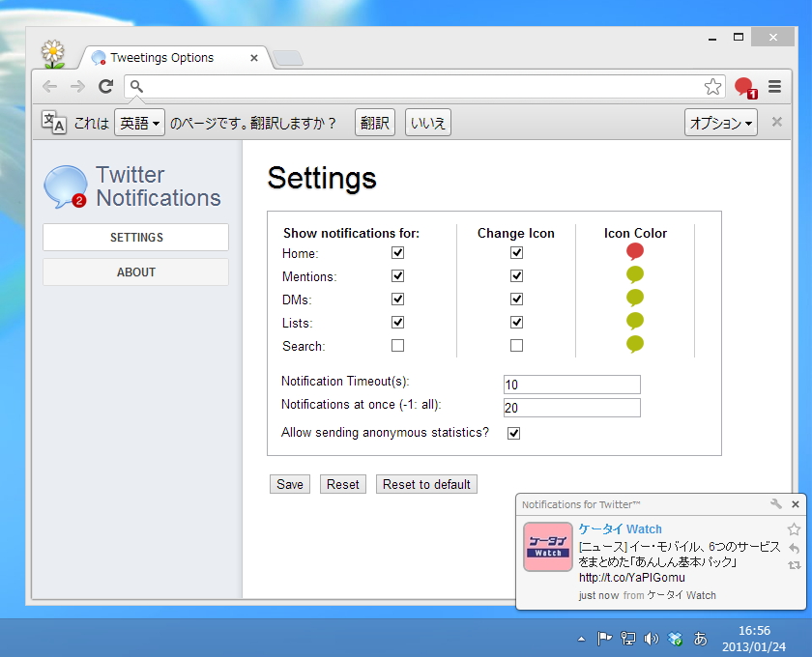Screen dimensions: 812x657
Task: Reload the current page
Action: click(x=106, y=86)
